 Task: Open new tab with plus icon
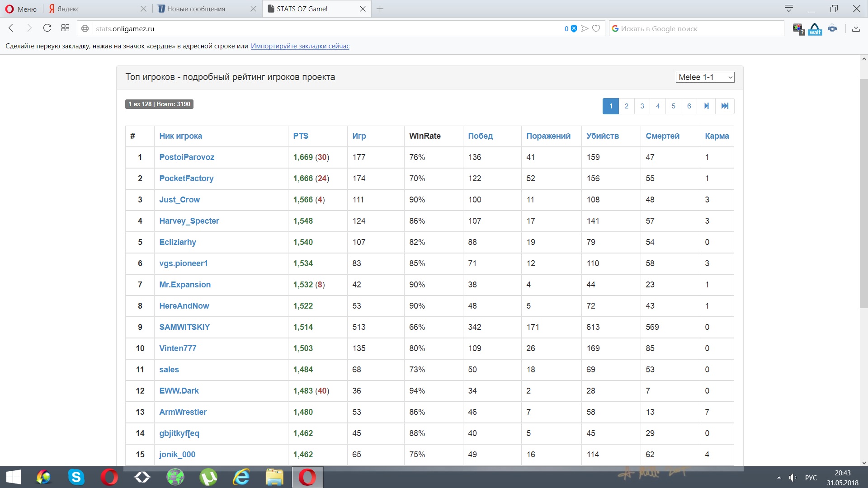[x=380, y=9]
